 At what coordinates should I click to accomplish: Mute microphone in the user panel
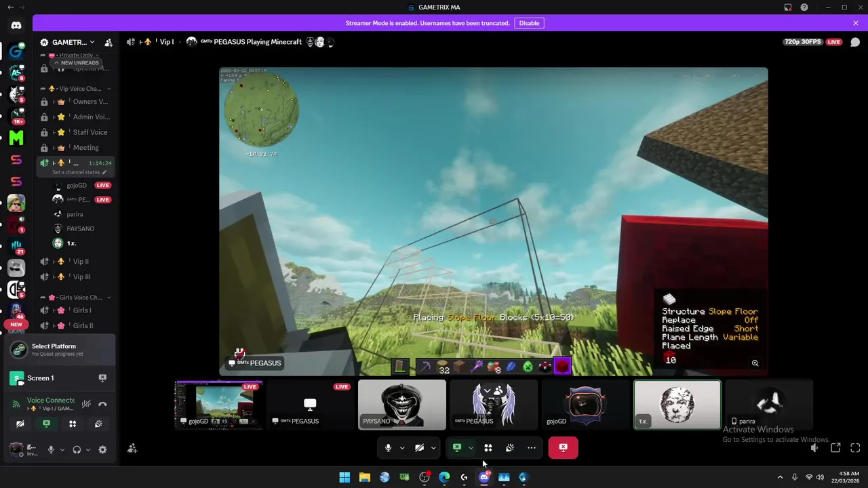[x=50, y=449]
